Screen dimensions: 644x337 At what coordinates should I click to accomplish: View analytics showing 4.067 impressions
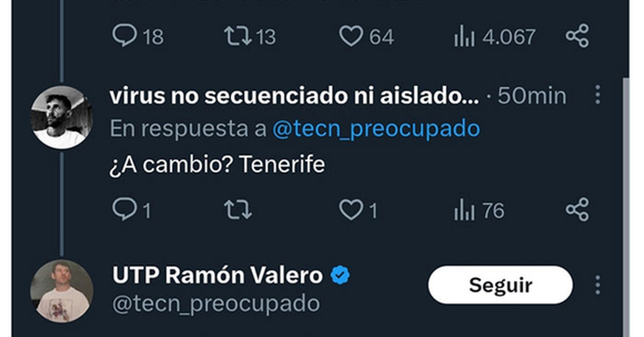[x=464, y=36]
